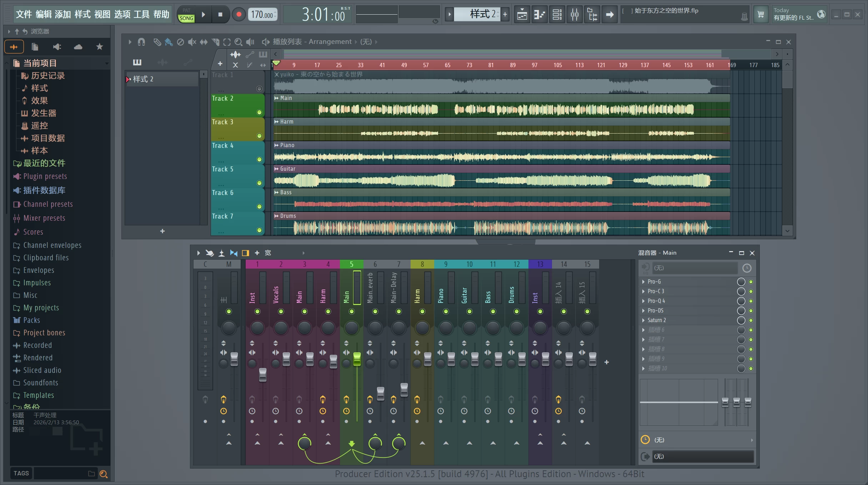
Task: Open the 文件 menu
Action: [x=24, y=14]
